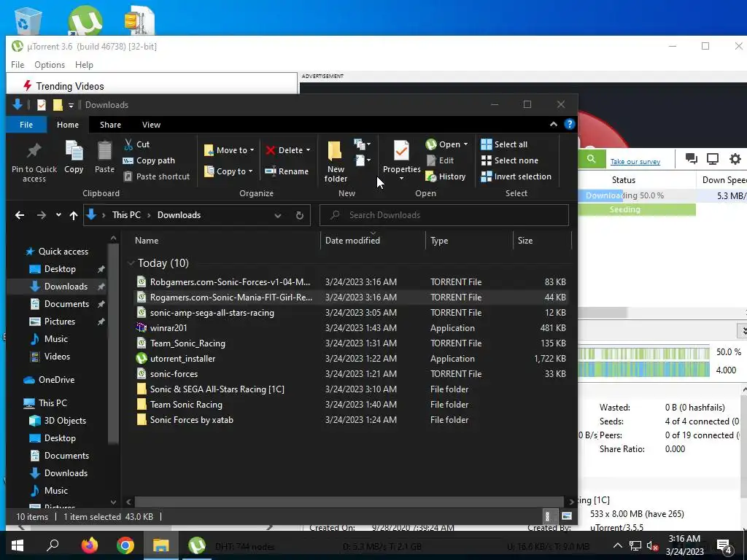
Task: Open Firefox from the taskbar
Action: tap(90, 545)
